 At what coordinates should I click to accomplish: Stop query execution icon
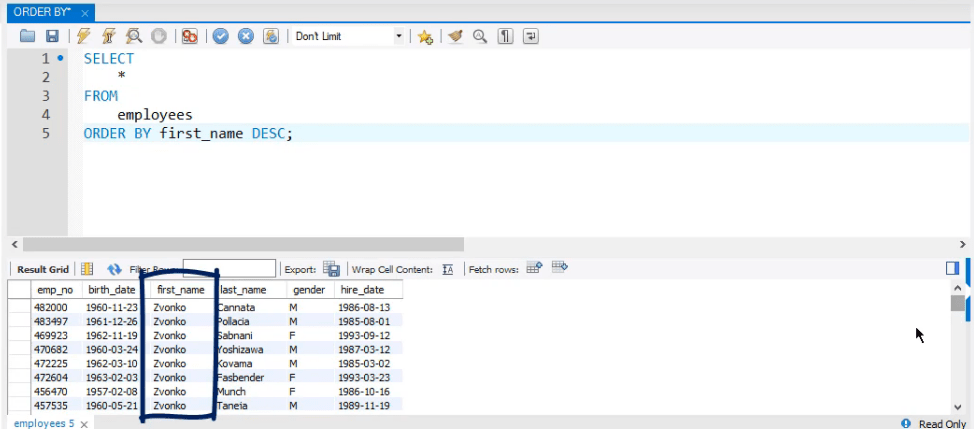159,36
